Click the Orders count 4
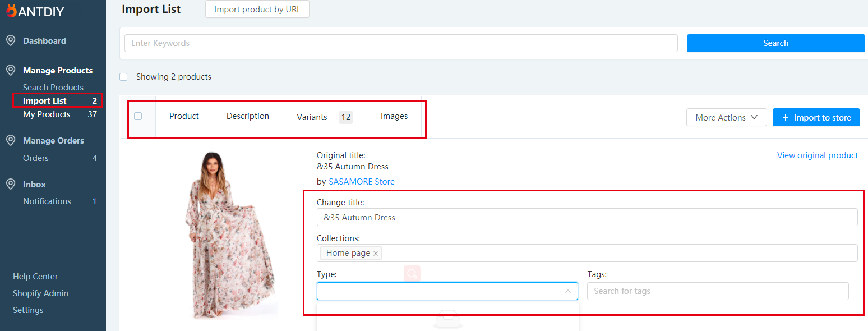Viewport: 868px width, 331px height. 95,158
